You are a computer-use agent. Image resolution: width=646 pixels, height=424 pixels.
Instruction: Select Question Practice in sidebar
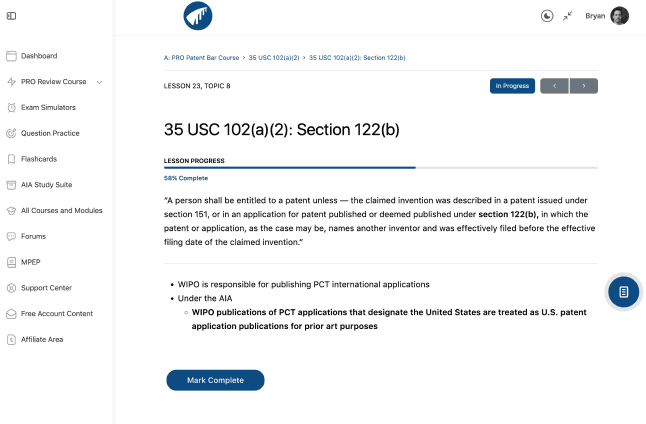(50, 133)
